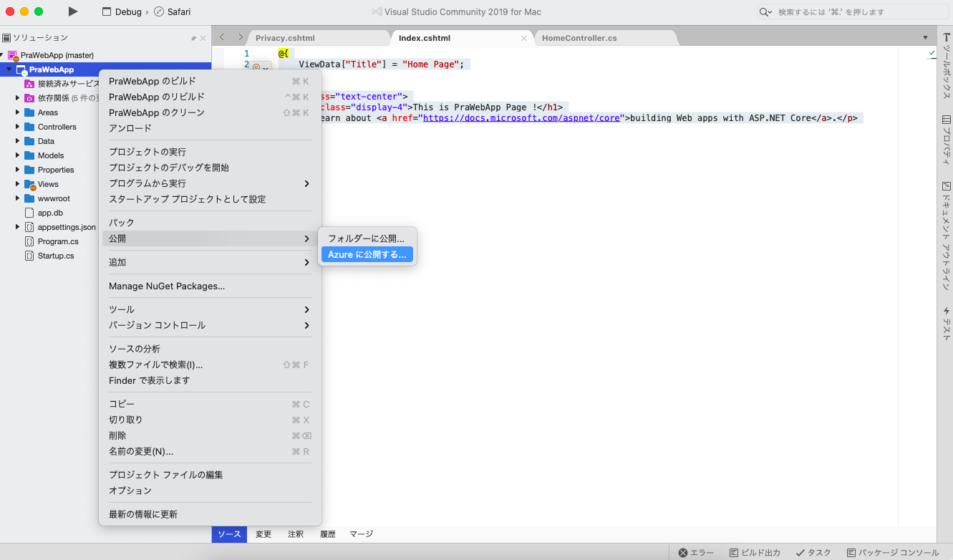
Task: Select 'プロジェクト ファイルの編集' item
Action: (210, 475)
